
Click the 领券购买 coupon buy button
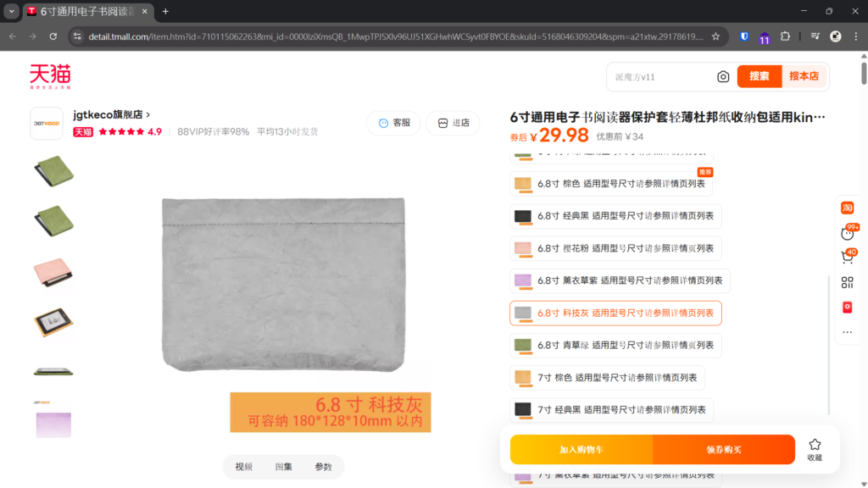pyautogui.click(x=723, y=450)
